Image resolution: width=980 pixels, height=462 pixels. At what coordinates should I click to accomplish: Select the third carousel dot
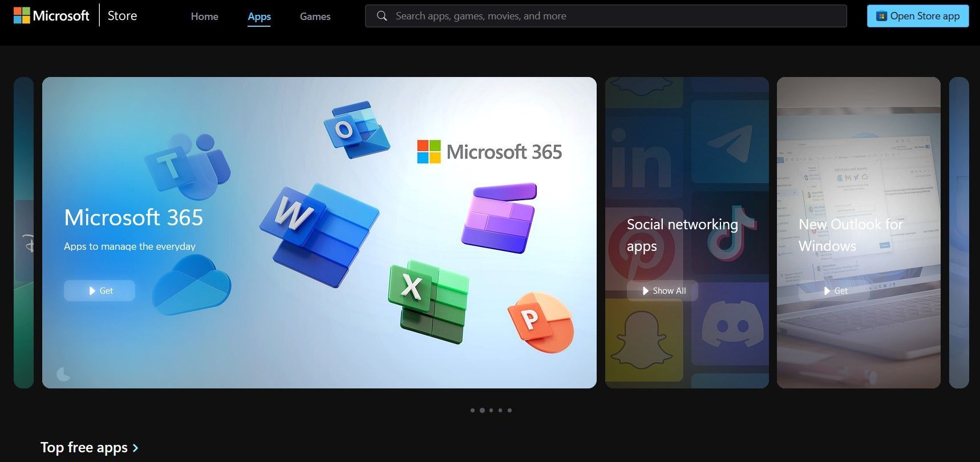pyautogui.click(x=491, y=410)
